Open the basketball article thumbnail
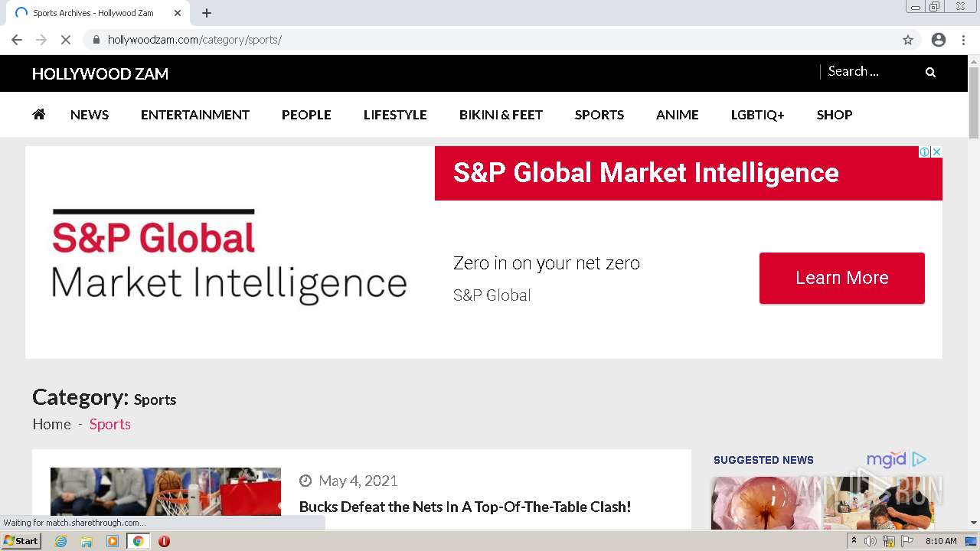Image resolution: width=980 pixels, height=551 pixels. pos(165,491)
